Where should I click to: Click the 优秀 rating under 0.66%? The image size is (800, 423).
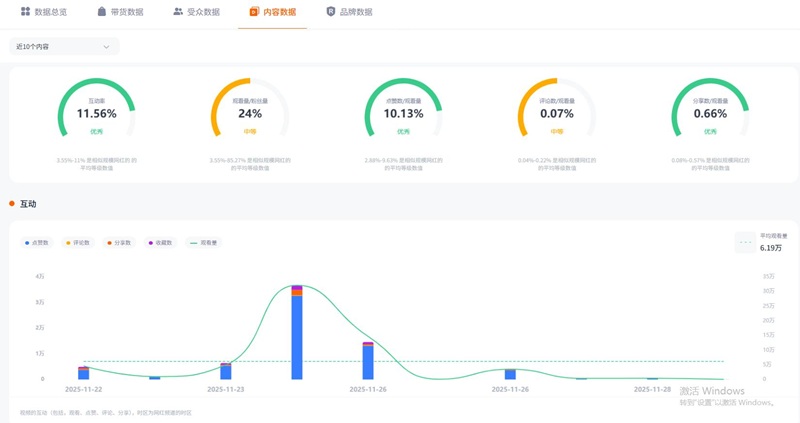coord(710,132)
